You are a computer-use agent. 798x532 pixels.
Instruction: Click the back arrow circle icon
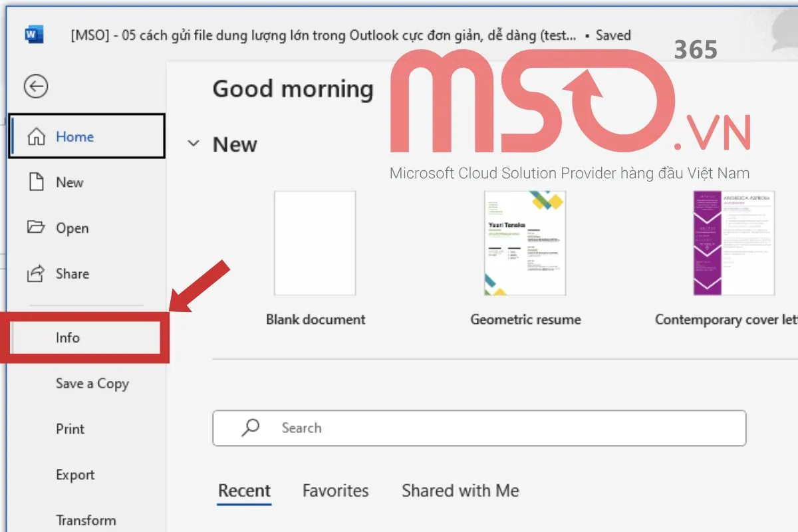point(36,86)
